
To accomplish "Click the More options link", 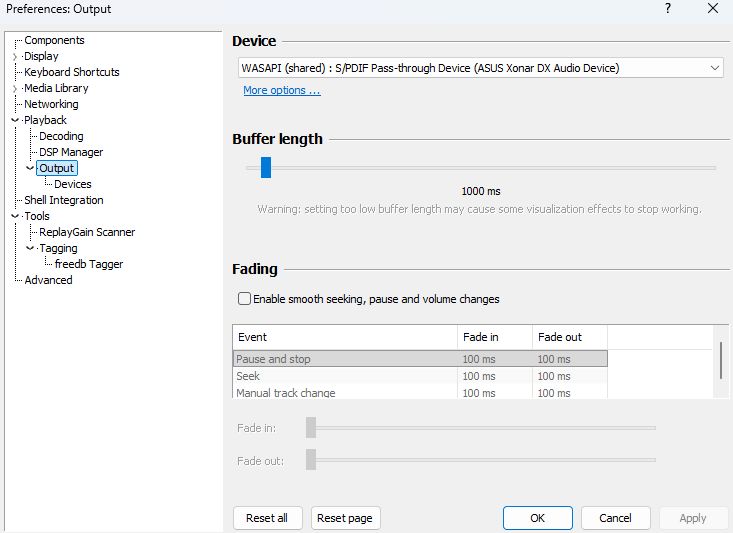I will click(281, 90).
